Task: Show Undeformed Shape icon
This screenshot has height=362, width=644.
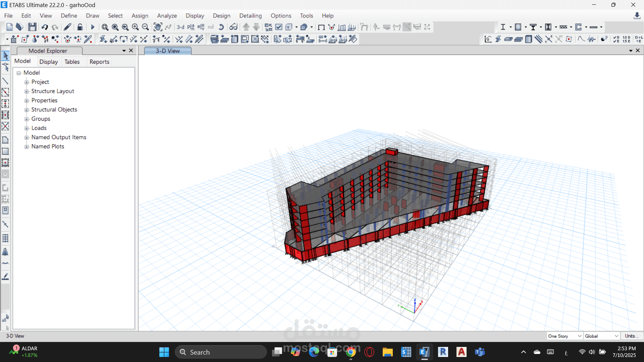Action: pos(321,27)
